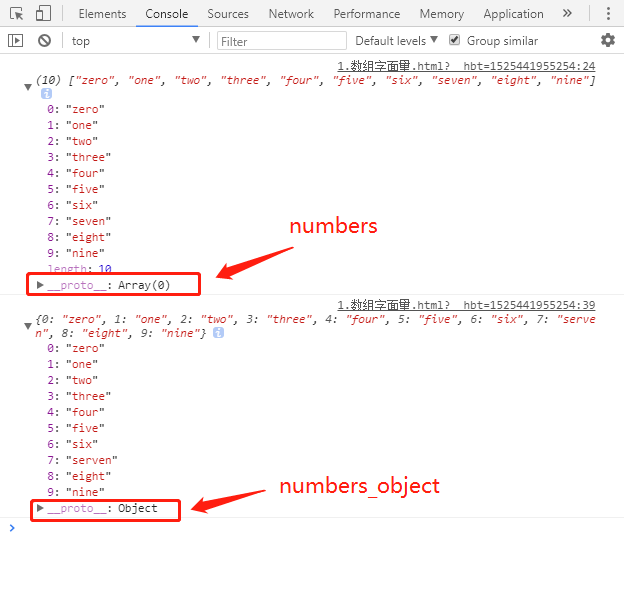Screen dimensions: 624x601
Task: Collapse the logged array of ten items
Action: 27,86
